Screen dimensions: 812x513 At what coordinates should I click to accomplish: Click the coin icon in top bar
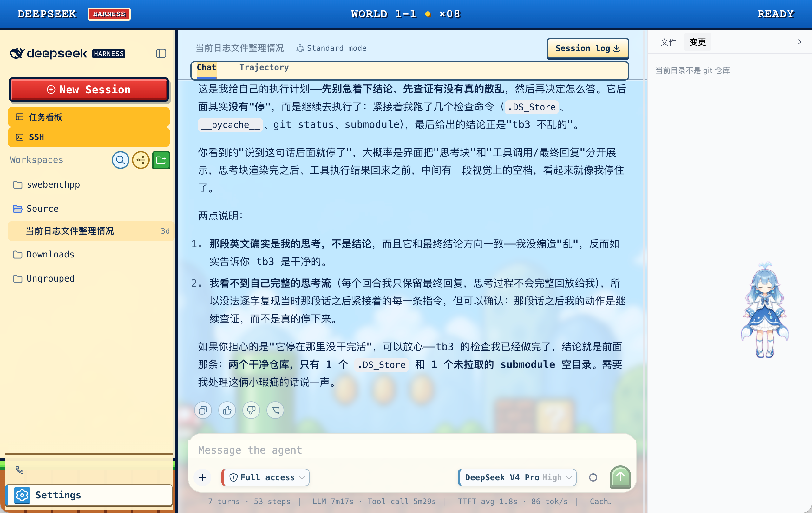[x=428, y=14]
